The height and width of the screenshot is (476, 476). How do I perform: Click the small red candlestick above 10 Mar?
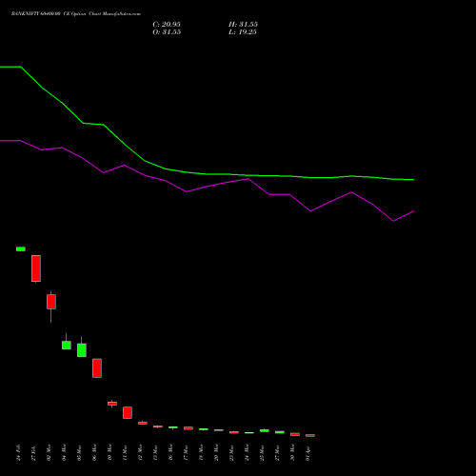pyautogui.click(x=112, y=404)
